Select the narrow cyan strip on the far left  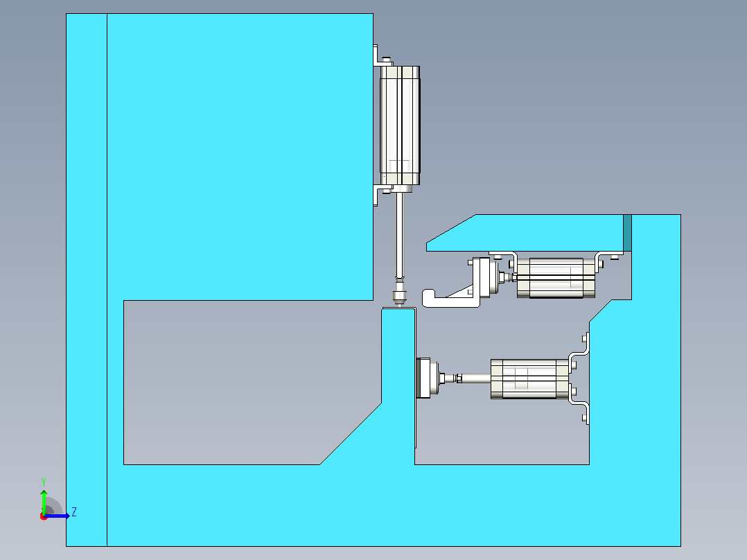pyautogui.click(x=87, y=280)
